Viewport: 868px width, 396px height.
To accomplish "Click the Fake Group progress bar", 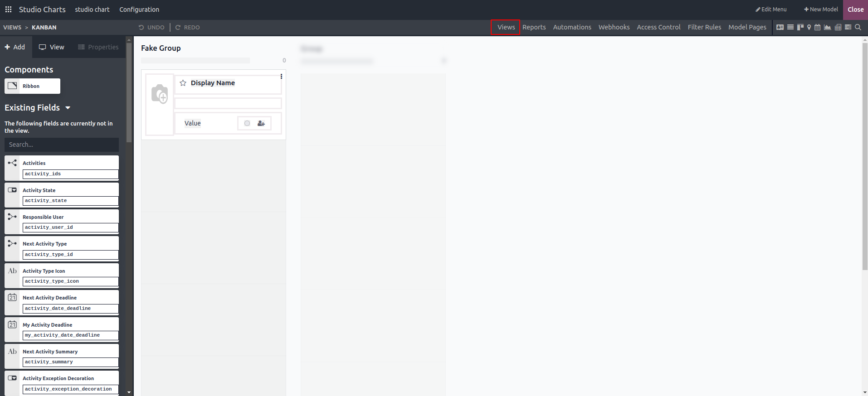I will (195, 60).
